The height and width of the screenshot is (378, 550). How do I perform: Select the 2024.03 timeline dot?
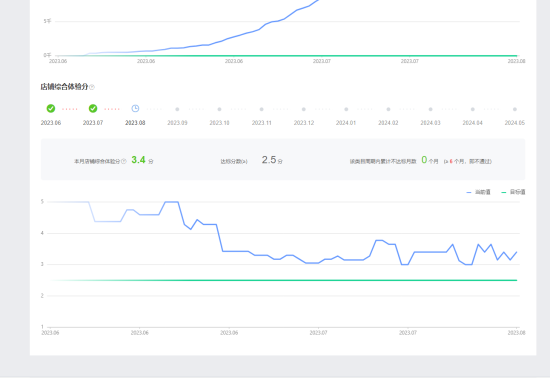(430, 109)
